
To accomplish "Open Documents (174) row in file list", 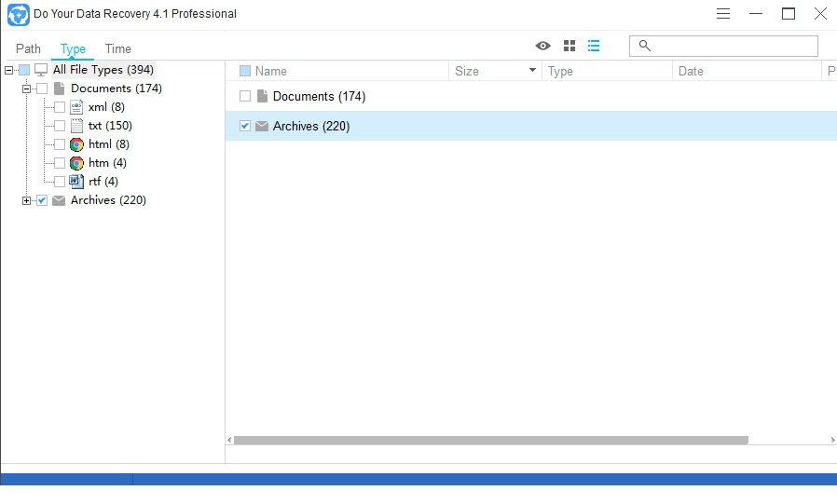I will point(531,96).
